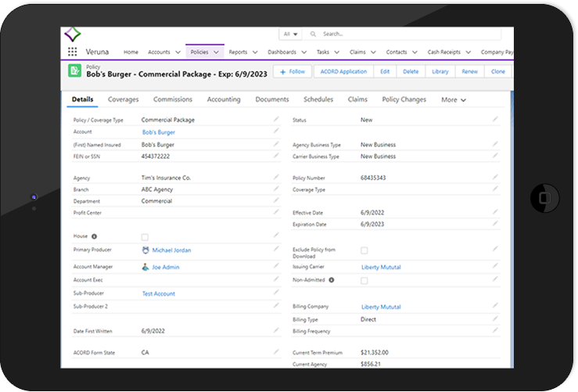Edit the Account Manager pencil icon
This screenshot has width=578, height=392.
(x=276, y=265)
